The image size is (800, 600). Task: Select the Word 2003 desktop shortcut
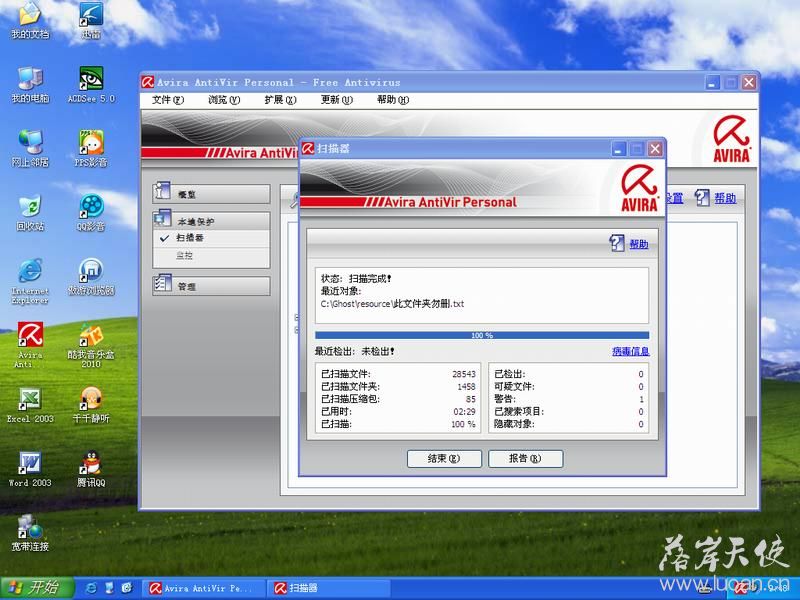pos(30,469)
